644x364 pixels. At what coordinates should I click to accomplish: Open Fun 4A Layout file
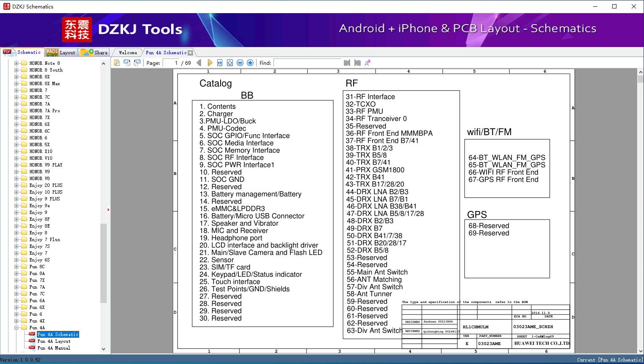54,341
